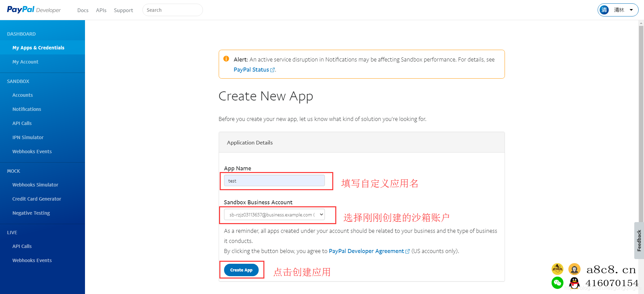644x294 pixels.
Task: Click the Create App button
Action: point(241,270)
